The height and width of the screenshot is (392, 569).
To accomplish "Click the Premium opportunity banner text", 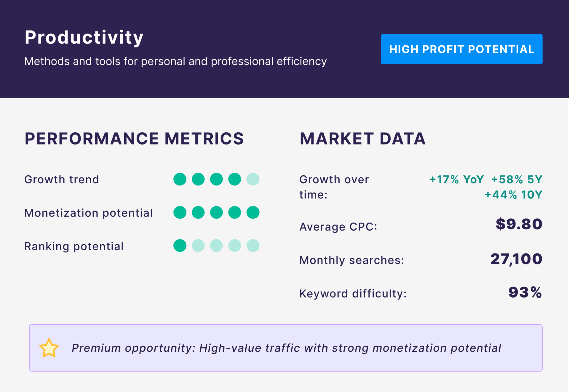I will [x=286, y=348].
